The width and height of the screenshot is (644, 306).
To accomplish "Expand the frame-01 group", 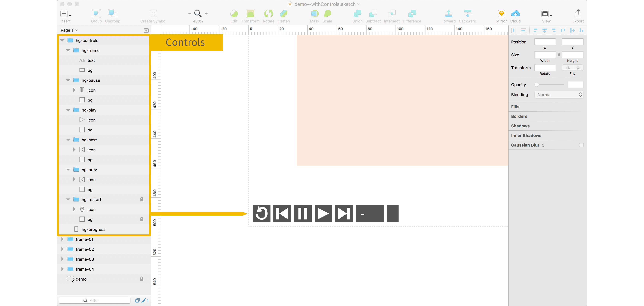I will point(62,240).
